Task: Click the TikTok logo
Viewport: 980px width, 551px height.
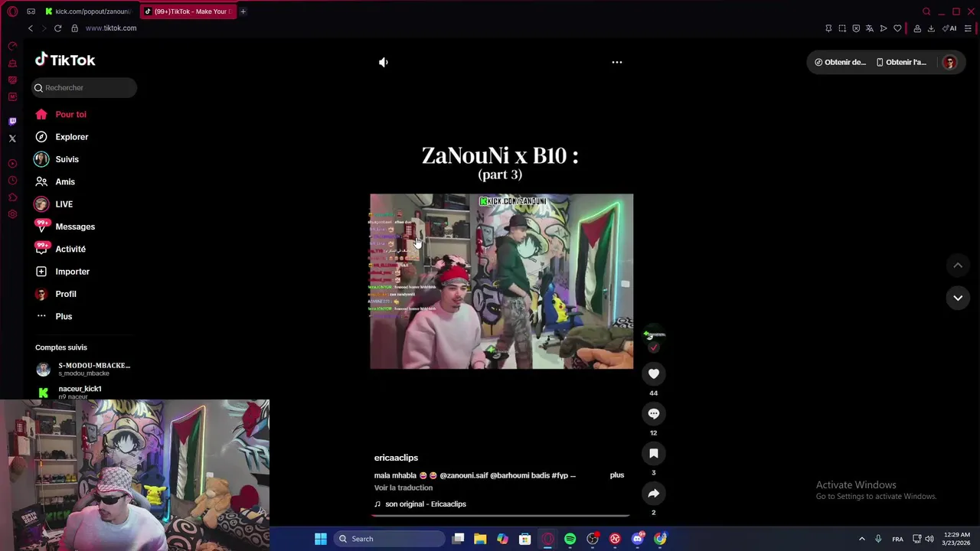Action: tap(65, 60)
